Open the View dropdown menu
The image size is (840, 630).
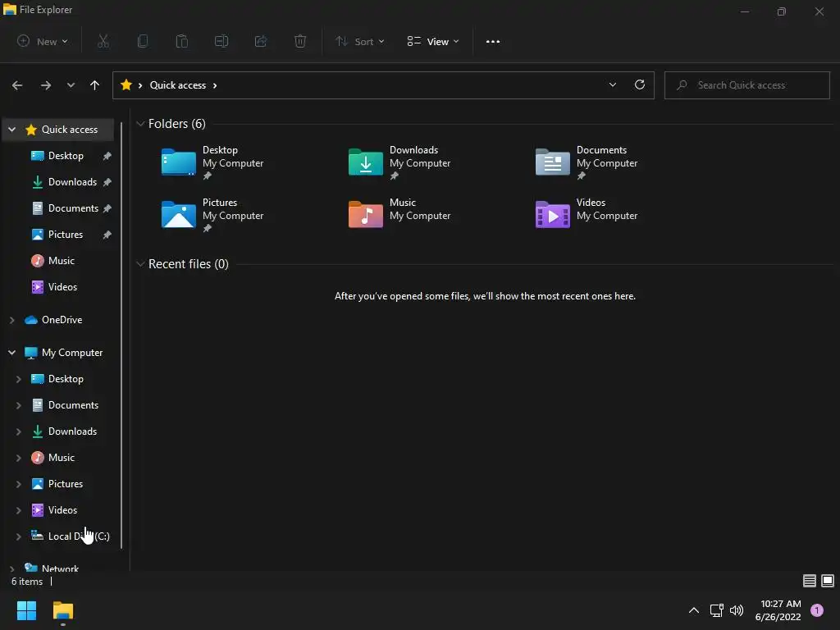[433, 41]
